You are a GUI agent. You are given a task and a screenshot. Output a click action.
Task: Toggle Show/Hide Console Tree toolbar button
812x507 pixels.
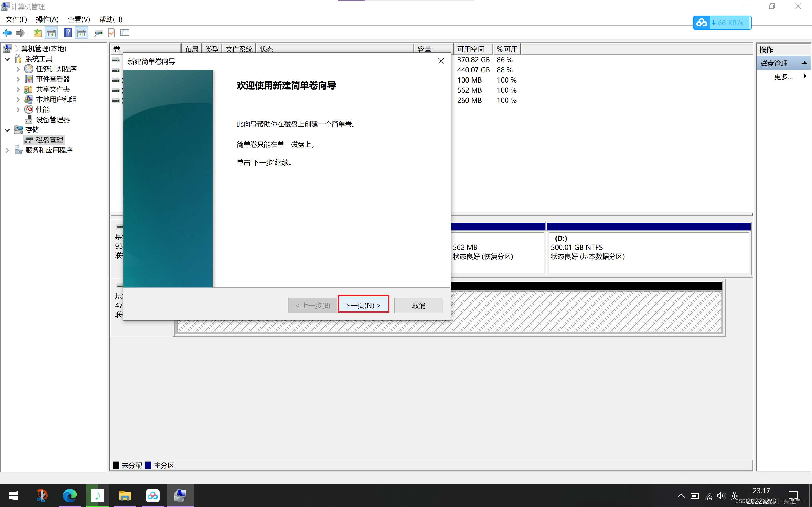pos(51,33)
